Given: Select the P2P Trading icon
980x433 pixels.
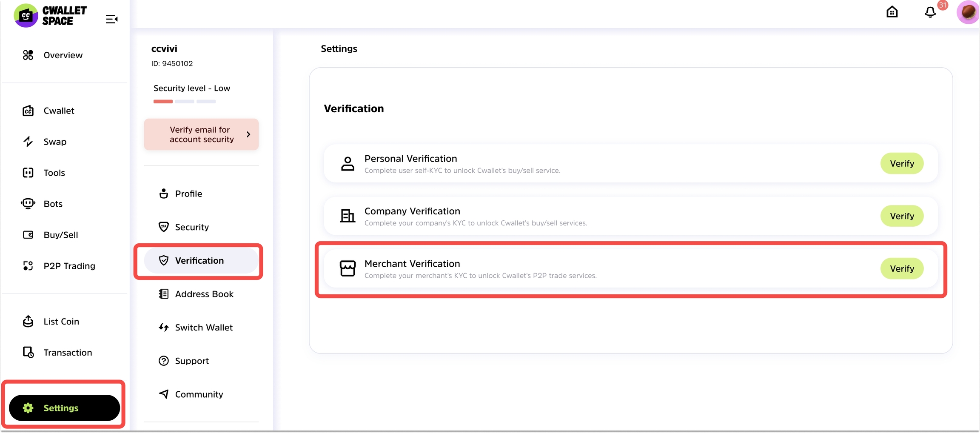Looking at the screenshot, I should click(28, 266).
